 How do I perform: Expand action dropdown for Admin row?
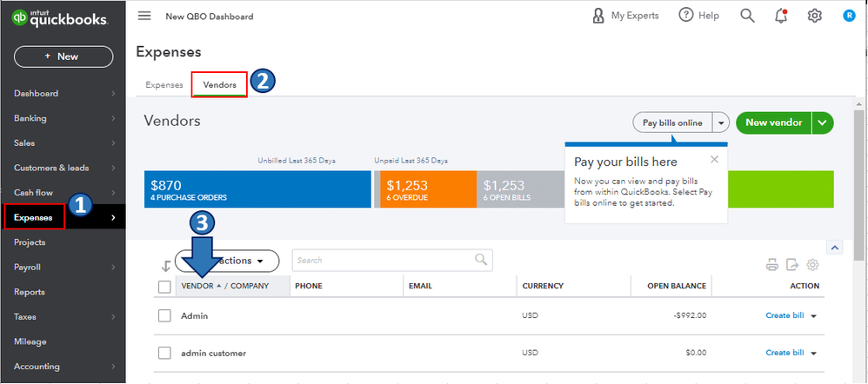pyautogui.click(x=814, y=316)
